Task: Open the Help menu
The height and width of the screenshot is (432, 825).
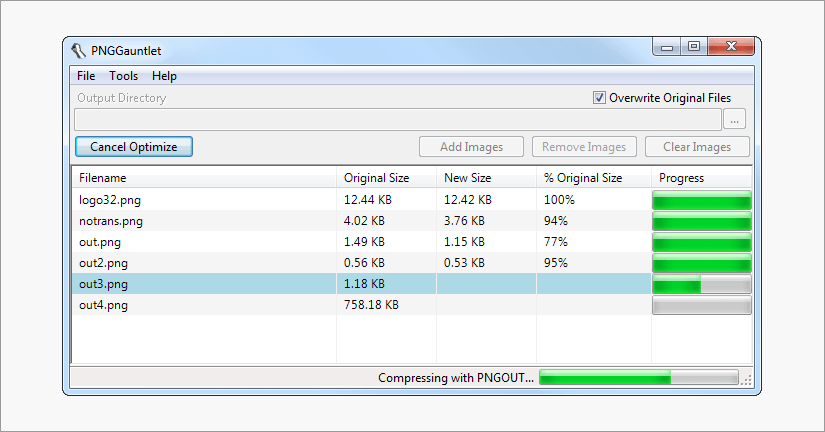Action: 164,76
